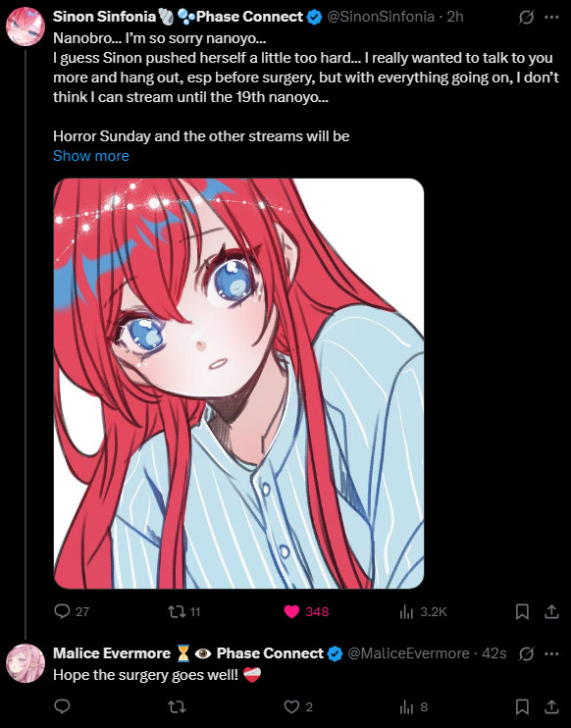
Task: Bookmark Malice Evermore's reply
Action: click(x=522, y=706)
